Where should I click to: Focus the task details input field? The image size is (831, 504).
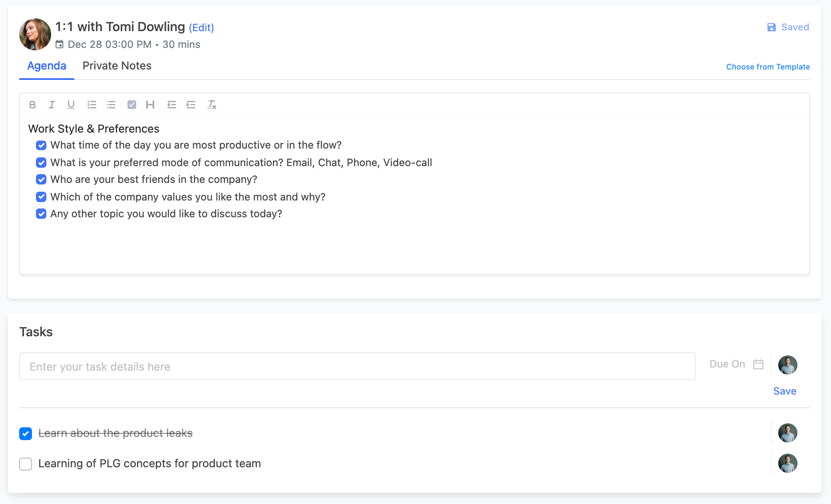tap(358, 366)
